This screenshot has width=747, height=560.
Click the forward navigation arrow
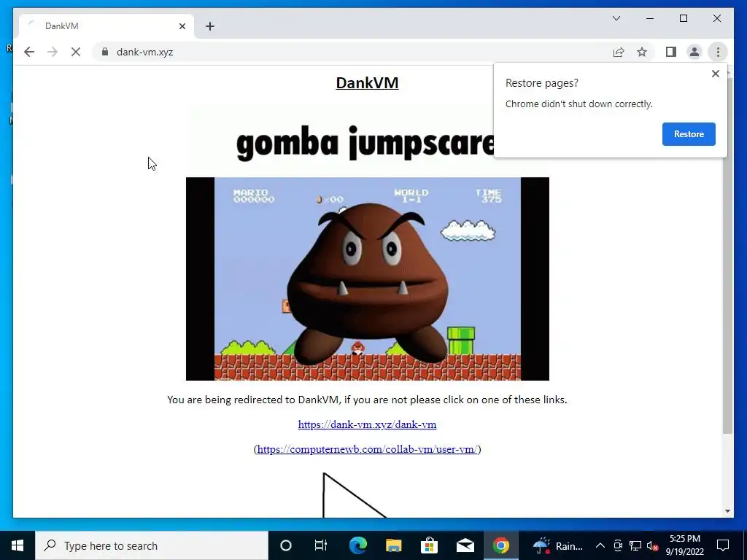click(53, 52)
